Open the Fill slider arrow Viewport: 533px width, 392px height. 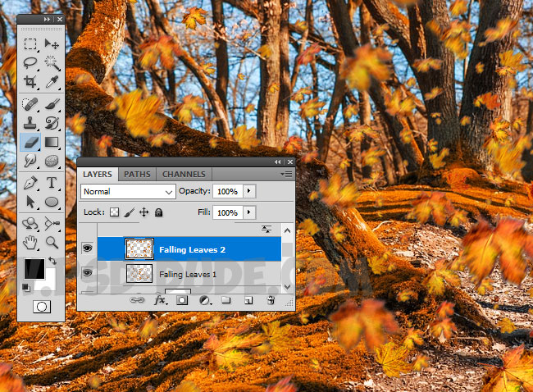tap(249, 212)
